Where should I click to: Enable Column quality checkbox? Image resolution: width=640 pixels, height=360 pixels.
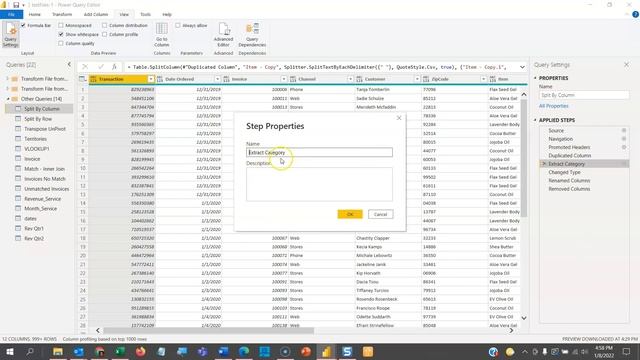[x=61, y=43]
